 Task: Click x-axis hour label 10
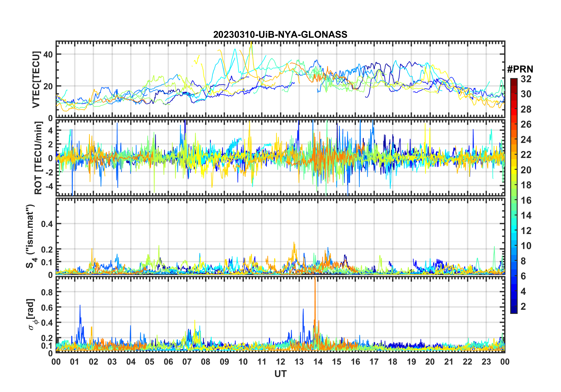243,361
